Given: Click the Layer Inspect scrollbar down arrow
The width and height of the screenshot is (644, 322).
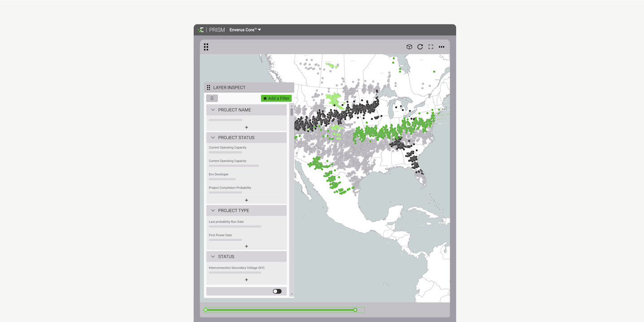Looking at the screenshot, I should [292, 295].
